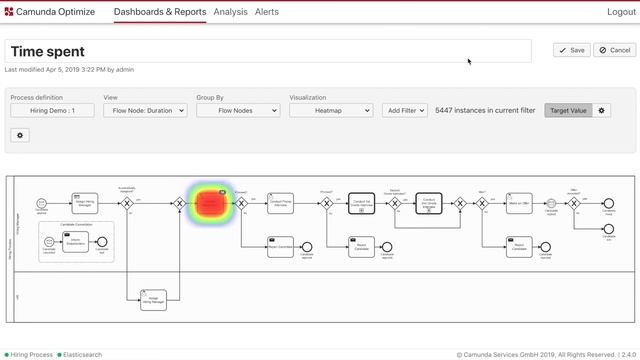This screenshot has height=360, width=640.
Task: Click the red heatmap hotspot task in diagram
Action: point(211,203)
